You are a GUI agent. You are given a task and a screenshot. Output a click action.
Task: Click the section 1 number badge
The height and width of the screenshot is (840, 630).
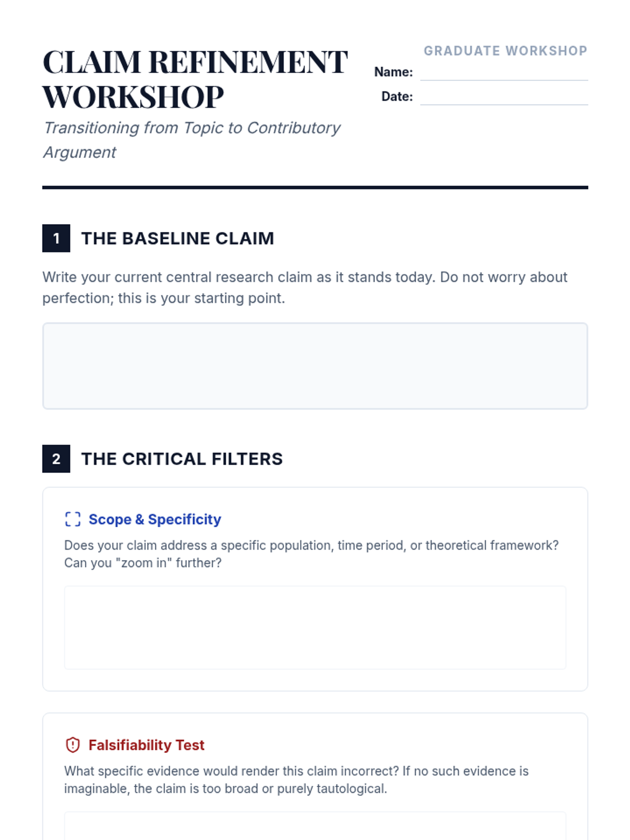[56, 238]
